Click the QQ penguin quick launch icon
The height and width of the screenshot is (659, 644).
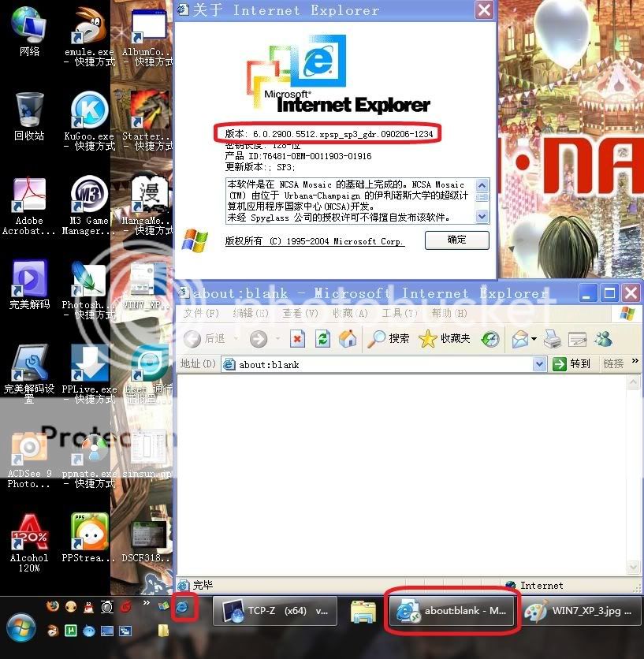click(x=88, y=606)
